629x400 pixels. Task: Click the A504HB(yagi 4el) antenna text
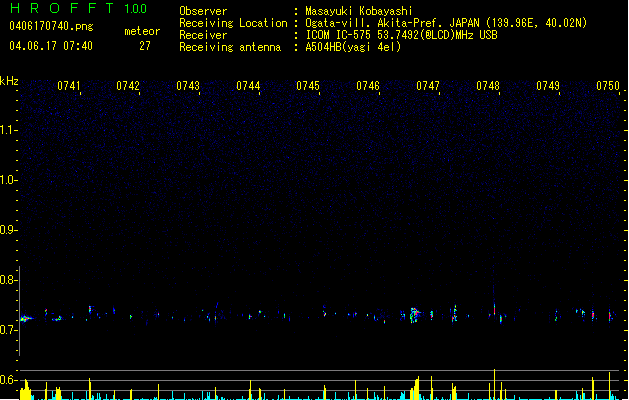pyautogui.click(x=353, y=47)
